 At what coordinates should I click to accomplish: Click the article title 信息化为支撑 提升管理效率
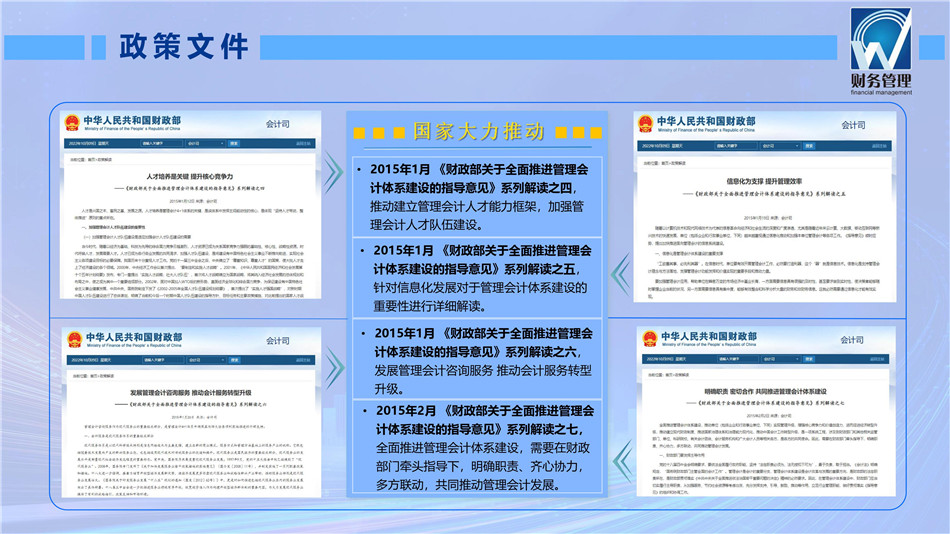764,181
